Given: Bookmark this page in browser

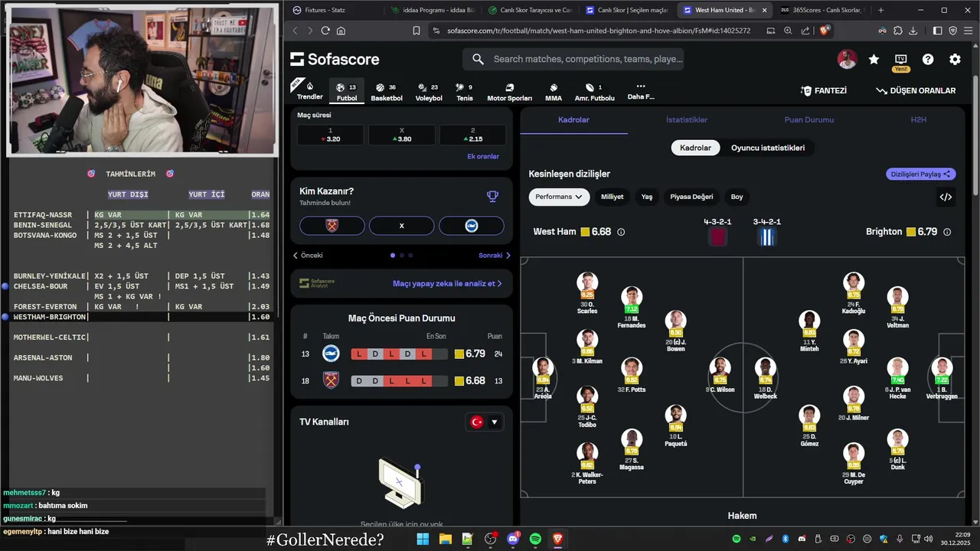Looking at the screenshot, I should point(416,31).
